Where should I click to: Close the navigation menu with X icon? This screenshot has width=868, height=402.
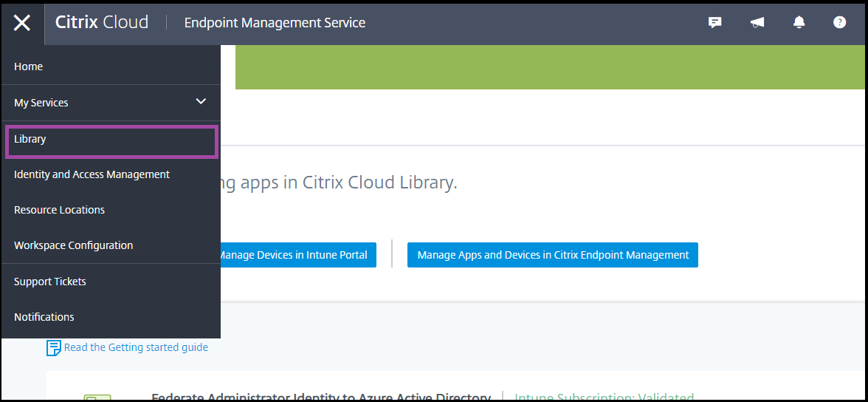click(22, 23)
